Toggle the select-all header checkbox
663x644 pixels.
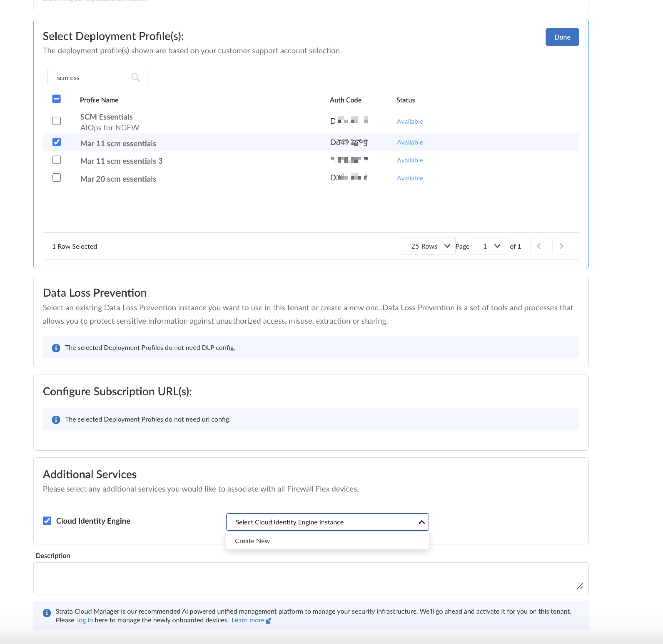coord(56,99)
